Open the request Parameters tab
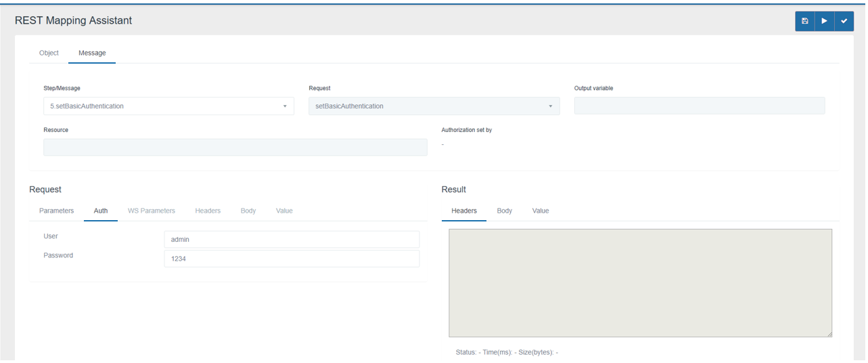The height and width of the screenshot is (363, 868). [x=56, y=211]
